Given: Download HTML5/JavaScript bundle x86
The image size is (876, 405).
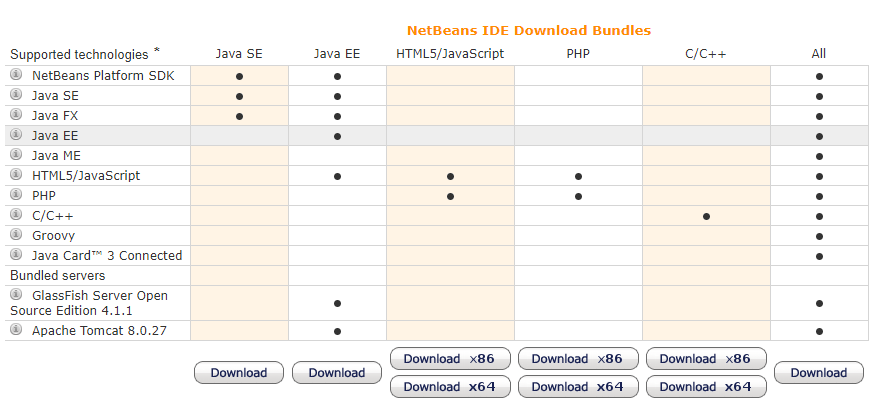Looking at the screenshot, I should tap(450, 359).
